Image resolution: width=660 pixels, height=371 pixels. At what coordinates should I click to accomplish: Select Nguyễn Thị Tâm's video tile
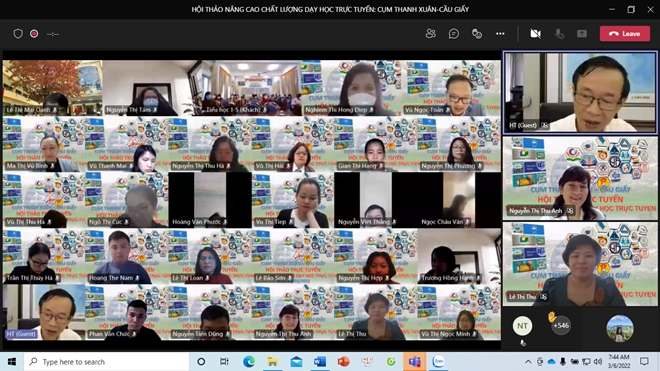(x=152, y=88)
